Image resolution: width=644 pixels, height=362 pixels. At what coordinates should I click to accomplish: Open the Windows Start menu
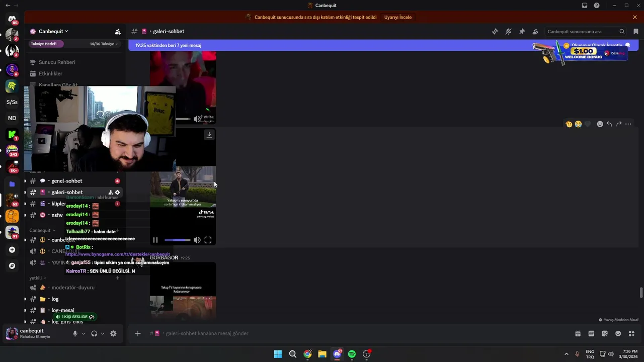point(278,354)
